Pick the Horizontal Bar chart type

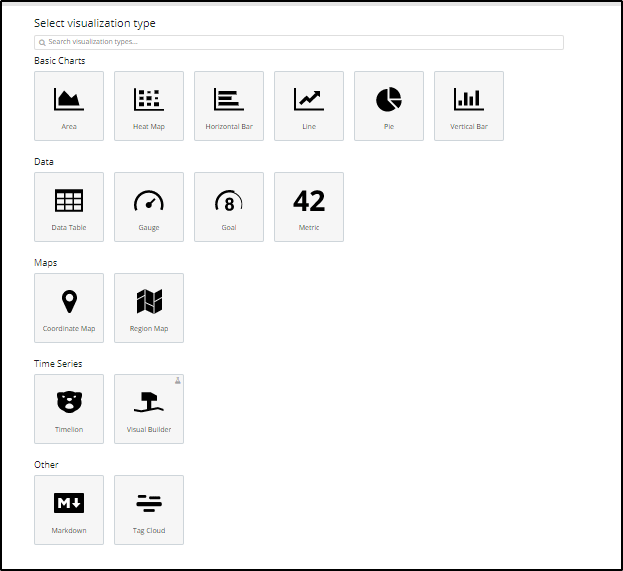229,106
